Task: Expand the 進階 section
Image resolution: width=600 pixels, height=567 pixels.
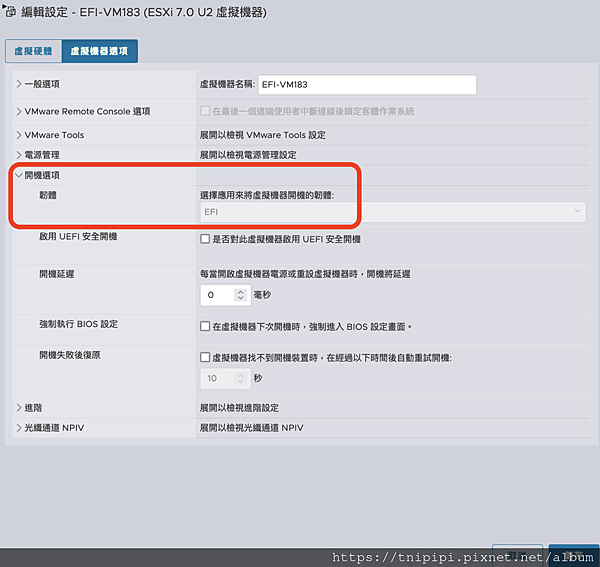Action: coord(18,408)
